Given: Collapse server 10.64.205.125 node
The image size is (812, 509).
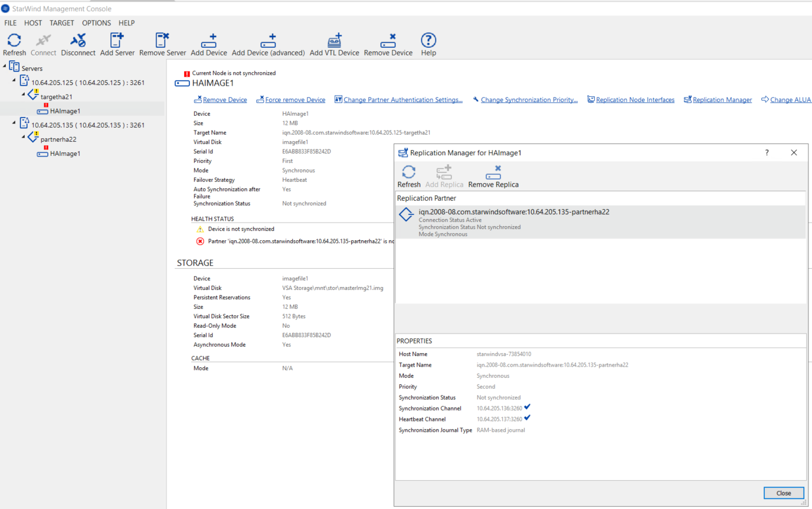Looking at the screenshot, I should coord(14,80).
